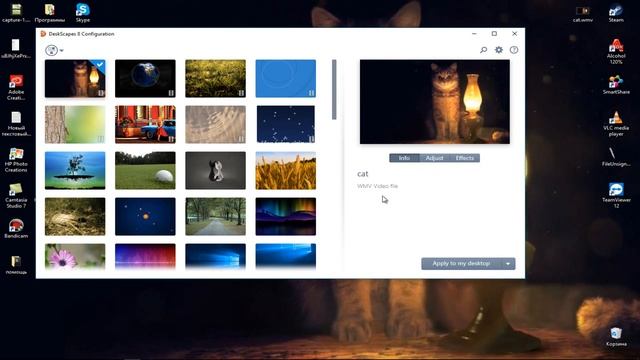Image resolution: width=640 pixels, height=360 pixels.
Task: Expand the Apply to my desktop arrow
Action: [x=508, y=264]
